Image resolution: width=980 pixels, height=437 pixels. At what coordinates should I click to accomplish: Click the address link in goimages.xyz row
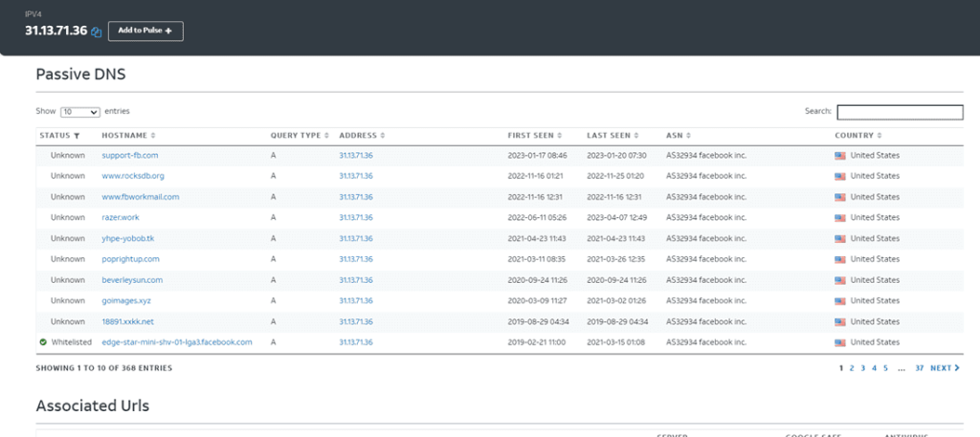[356, 301]
